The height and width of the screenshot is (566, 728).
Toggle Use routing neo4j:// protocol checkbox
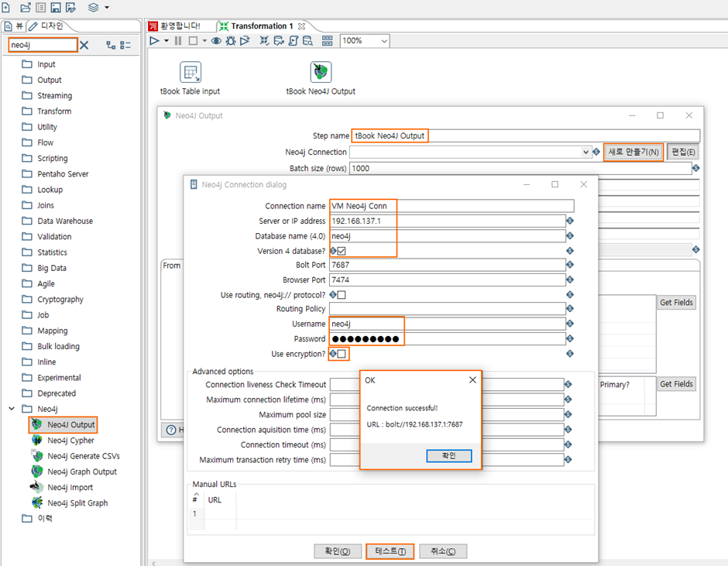[342, 295]
